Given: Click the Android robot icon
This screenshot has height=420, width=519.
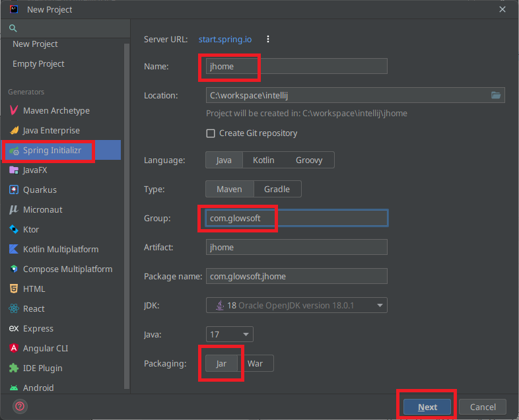Looking at the screenshot, I should (14, 388).
